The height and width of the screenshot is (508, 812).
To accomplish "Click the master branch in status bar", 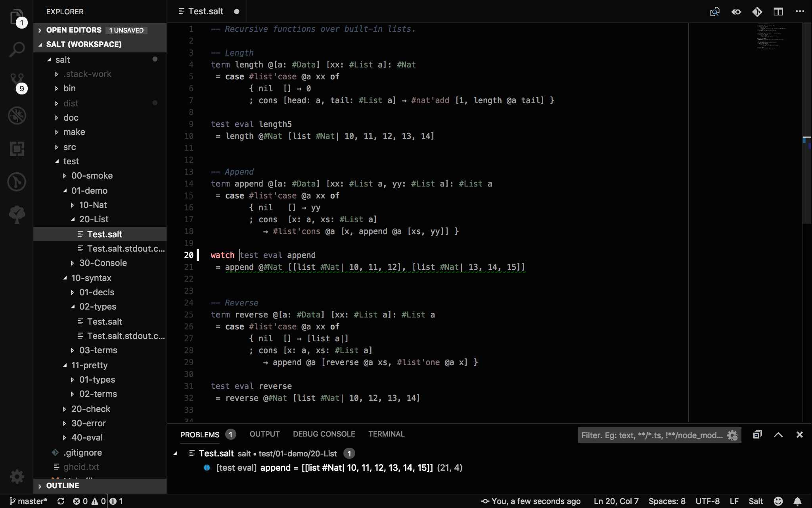I will [x=29, y=501].
